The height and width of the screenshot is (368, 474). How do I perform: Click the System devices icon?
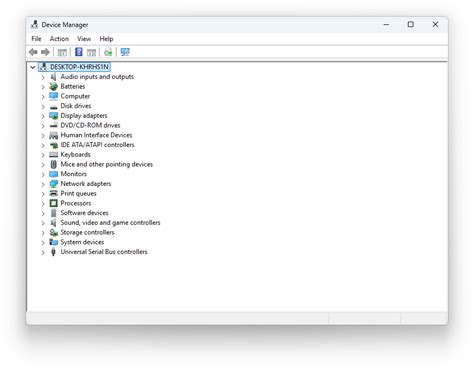[x=53, y=242]
